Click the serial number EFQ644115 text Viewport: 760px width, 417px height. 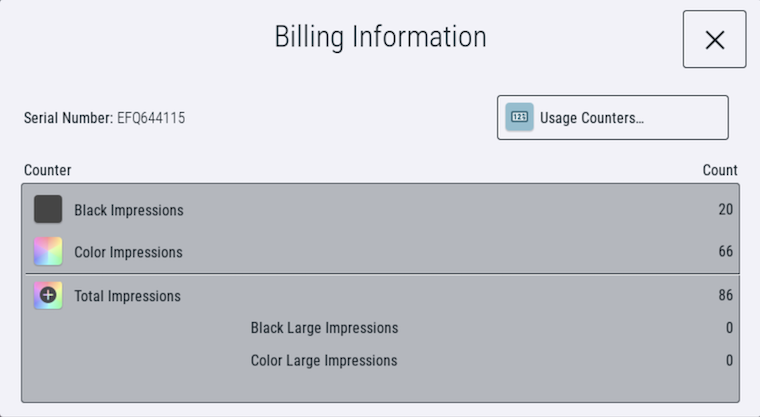151,118
